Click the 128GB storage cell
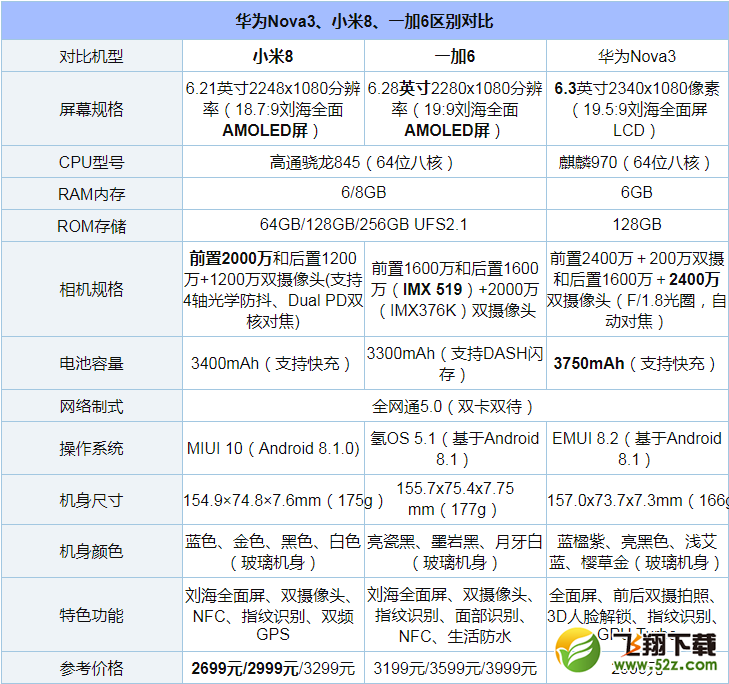Screen dimensions: 729x684 tap(637, 225)
